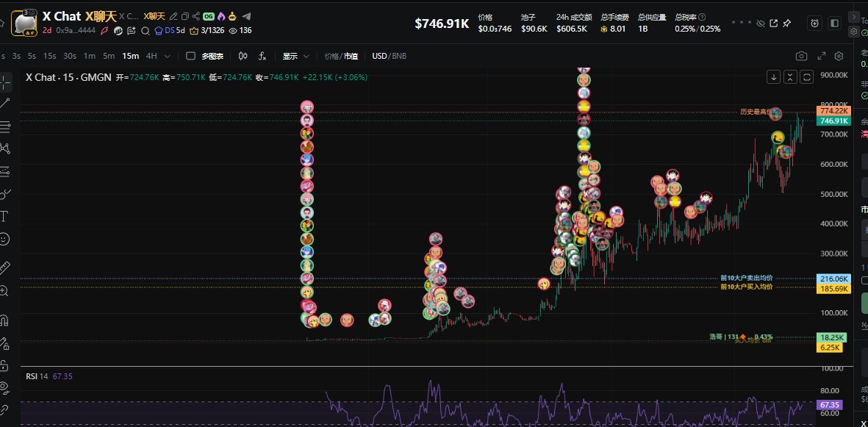This screenshot has height=427, width=868.
Task: Click the 774.22K all-time-high price label
Action: point(833,111)
